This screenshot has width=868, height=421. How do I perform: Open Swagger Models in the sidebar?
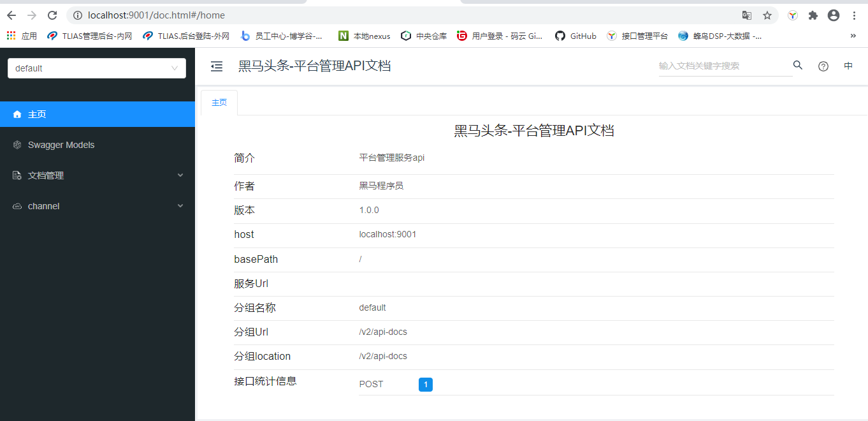[98, 145]
